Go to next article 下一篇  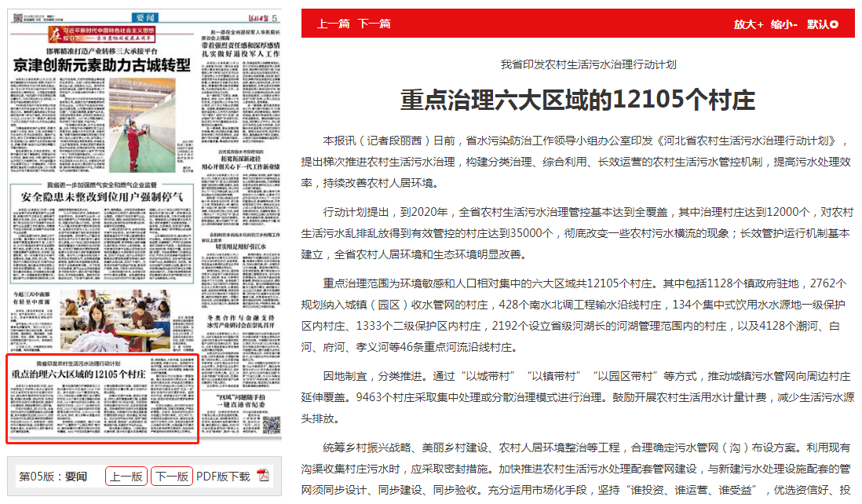(x=374, y=24)
